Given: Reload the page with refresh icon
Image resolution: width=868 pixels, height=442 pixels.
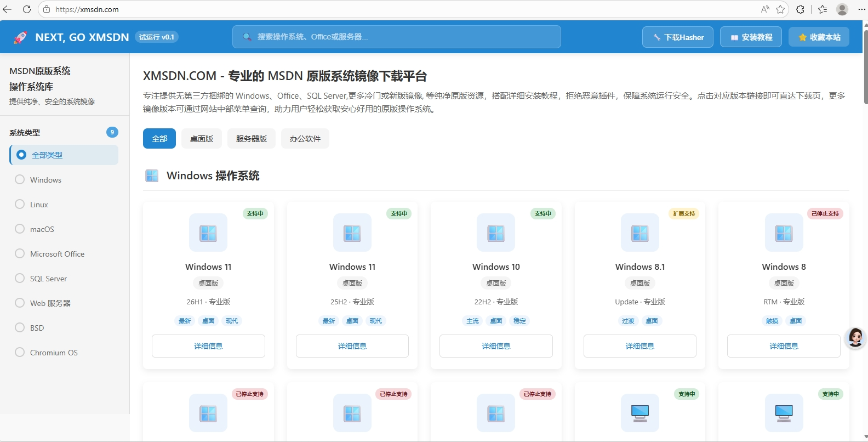Looking at the screenshot, I should [x=26, y=9].
